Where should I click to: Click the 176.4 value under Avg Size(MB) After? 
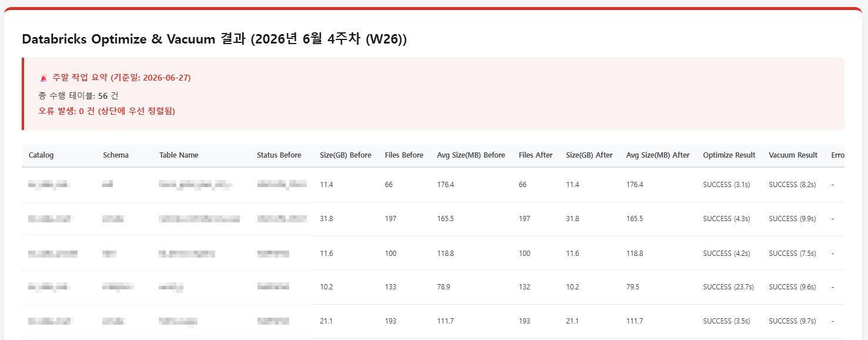tap(635, 185)
